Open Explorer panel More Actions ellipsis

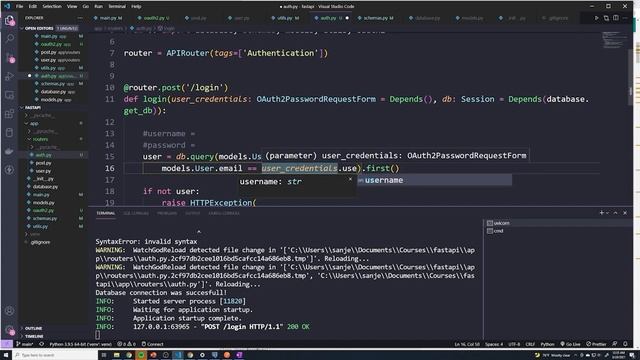pos(80,18)
